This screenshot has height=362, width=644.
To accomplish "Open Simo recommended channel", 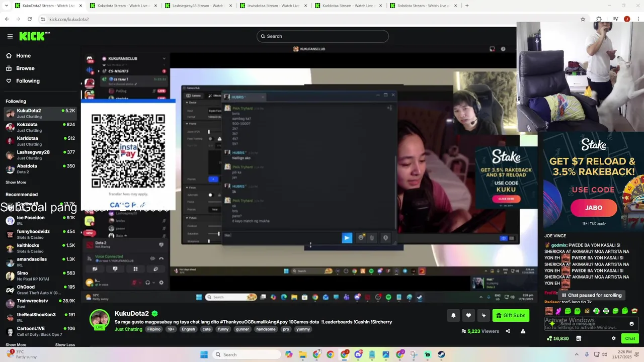I will (x=40, y=276).
